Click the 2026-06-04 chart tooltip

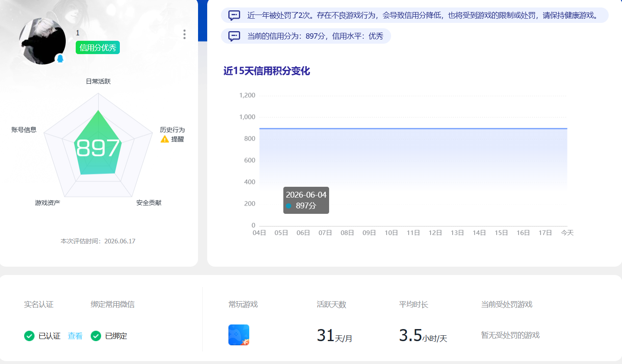(x=306, y=200)
